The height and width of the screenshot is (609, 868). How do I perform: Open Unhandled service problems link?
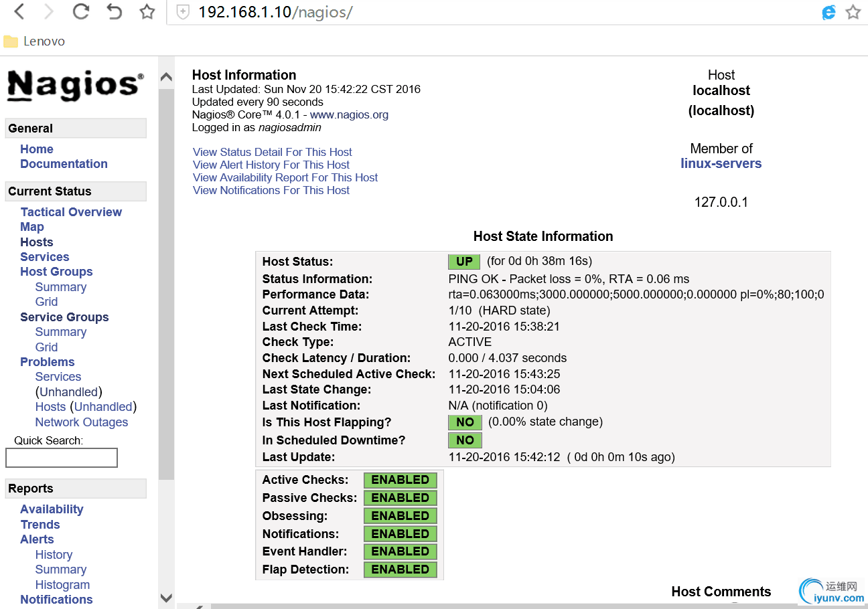coord(69,392)
